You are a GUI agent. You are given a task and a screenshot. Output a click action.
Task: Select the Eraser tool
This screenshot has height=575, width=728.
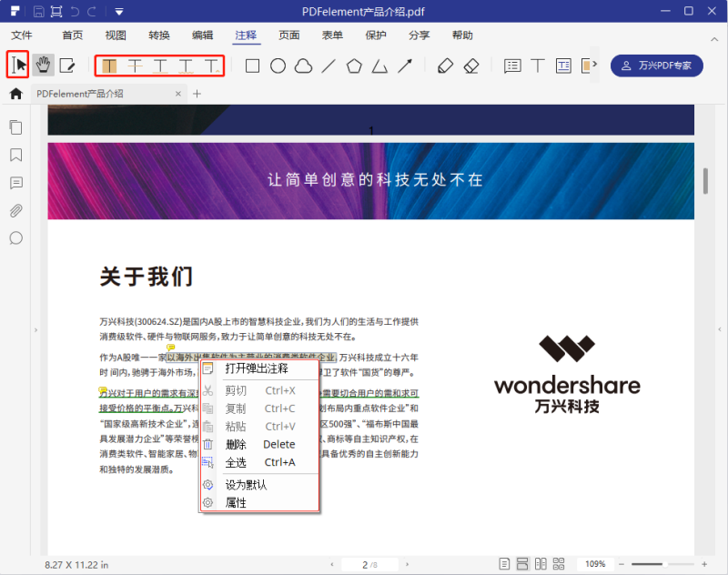point(470,66)
